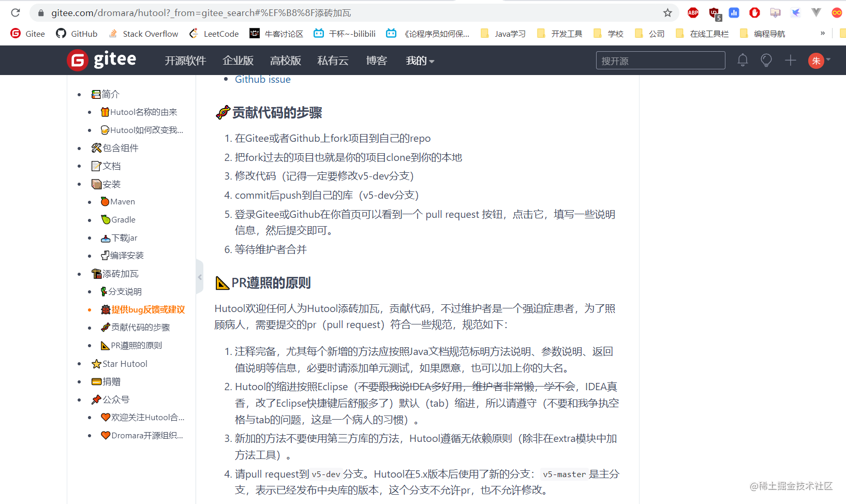Open the uBlock extension icon showing 5
This screenshot has height=504, width=846.
pyautogui.click(x=715, y=13)
